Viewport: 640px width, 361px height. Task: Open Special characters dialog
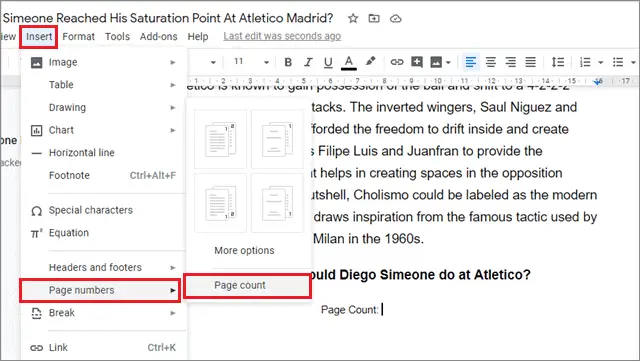(104, 210)
